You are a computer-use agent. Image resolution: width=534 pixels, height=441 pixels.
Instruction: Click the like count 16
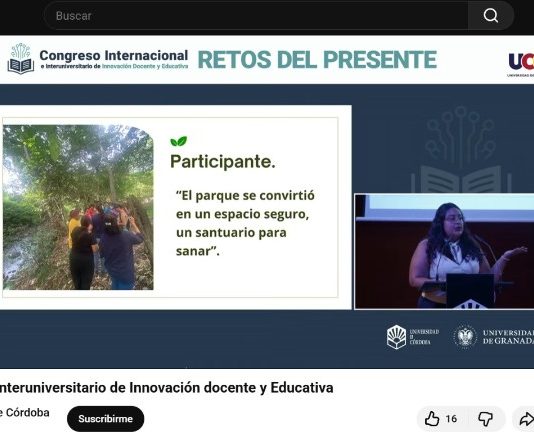coord(451,419)
